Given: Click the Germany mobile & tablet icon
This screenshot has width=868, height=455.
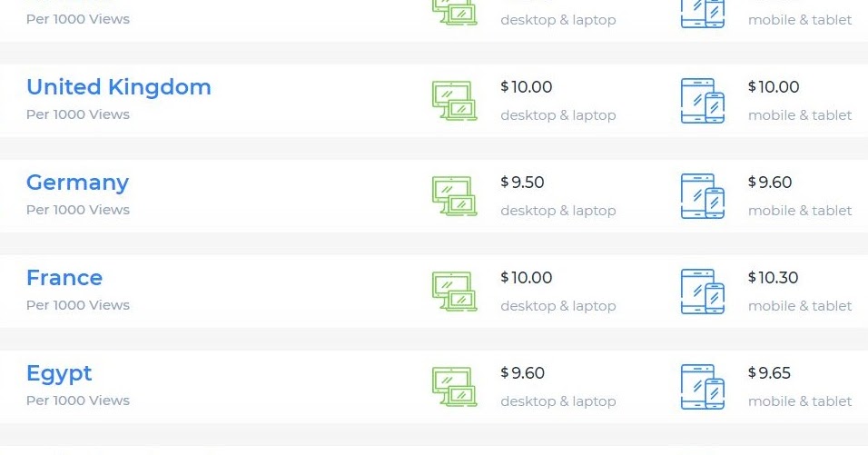Looking at the screenshot, I should [703, 196].
